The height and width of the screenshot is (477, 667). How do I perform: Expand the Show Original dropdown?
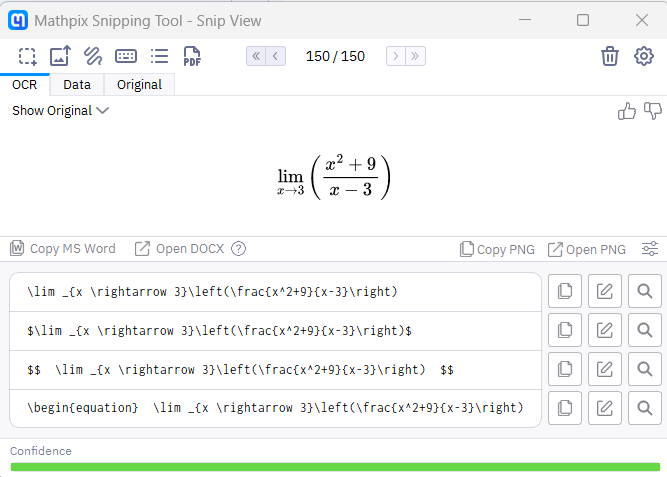coord(60,111)
